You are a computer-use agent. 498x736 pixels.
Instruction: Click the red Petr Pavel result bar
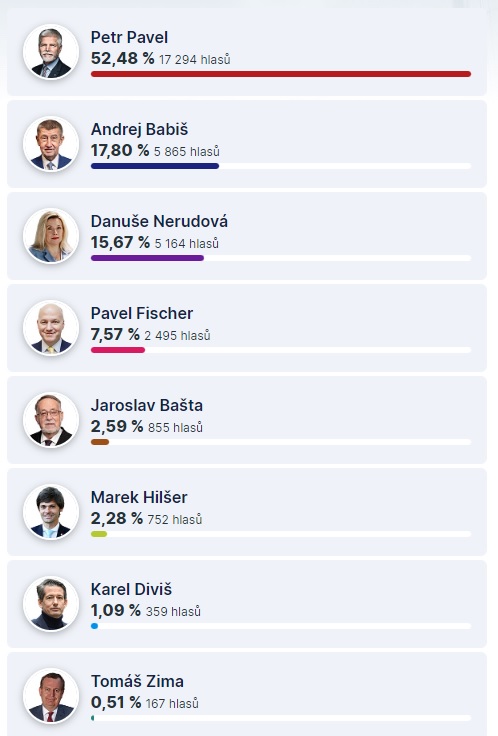(x=281, y=74)
